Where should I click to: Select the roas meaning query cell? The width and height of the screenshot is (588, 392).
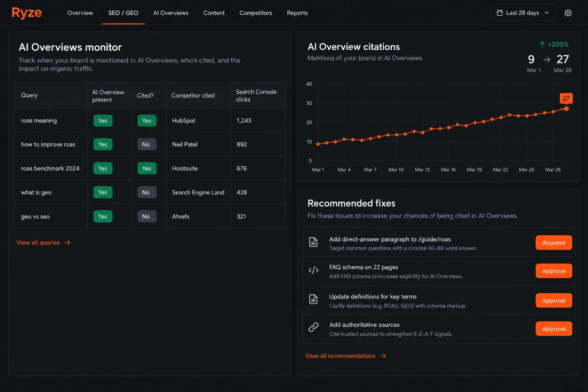(51, 120)
